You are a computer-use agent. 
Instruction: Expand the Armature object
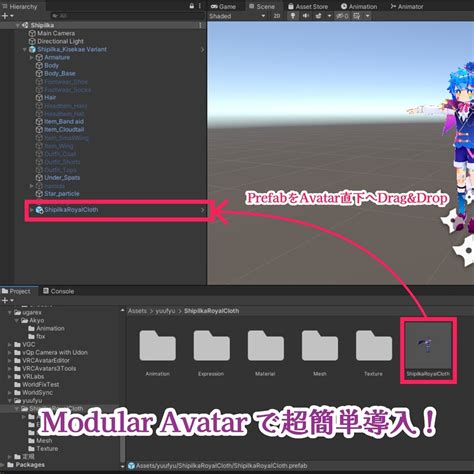tap(32, 57)
